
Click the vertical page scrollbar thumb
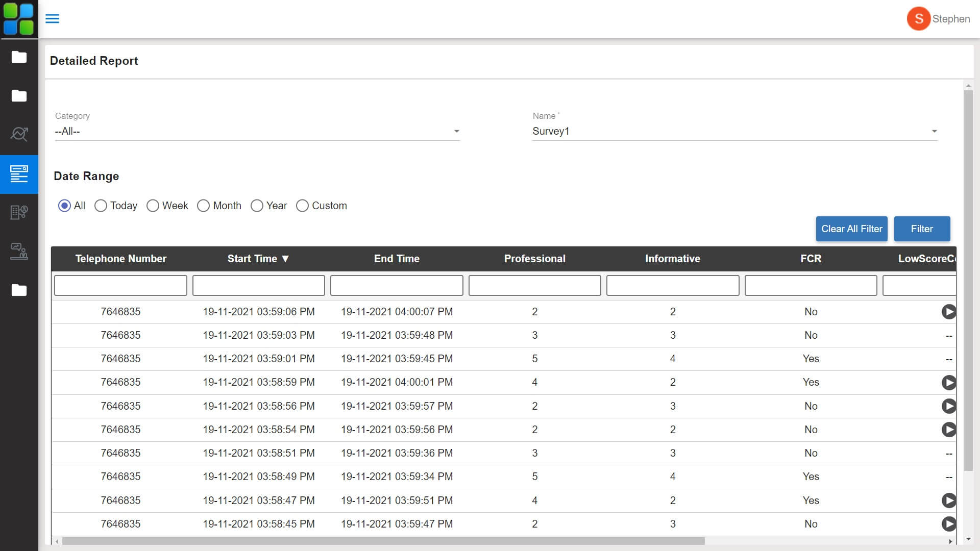(968, 281)
